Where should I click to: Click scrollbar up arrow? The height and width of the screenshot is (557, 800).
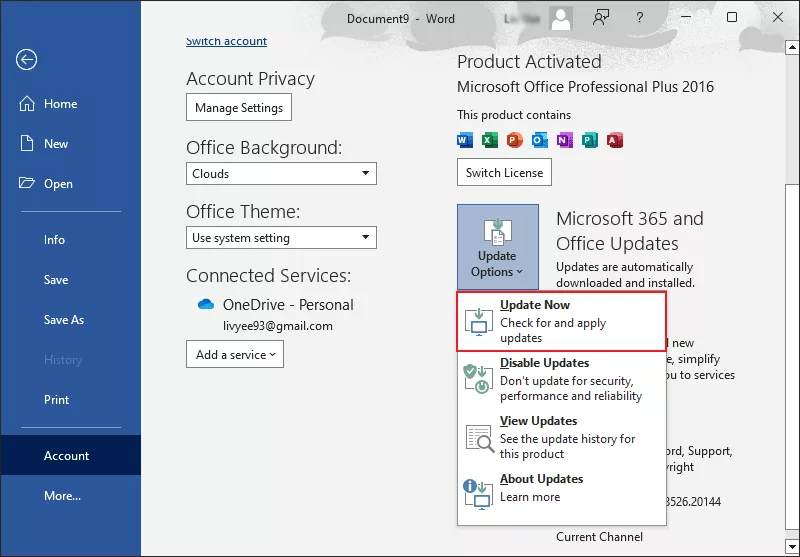[x=792, y=47]
